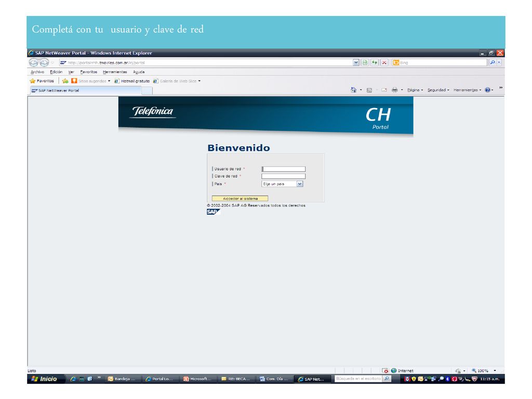Image resolution: width=532 pixels, height=399 pixels.
Task: Open the Hotmail gratuito link
Action: tap(132, 81)
